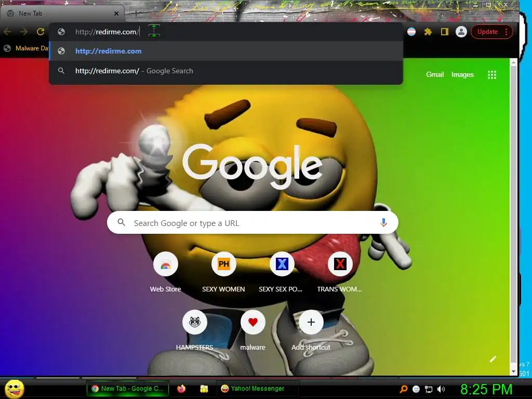Click the browser forward arrow
Image resolution: width=532 pixels, height=399 pixels.
(x=24, y=32)
